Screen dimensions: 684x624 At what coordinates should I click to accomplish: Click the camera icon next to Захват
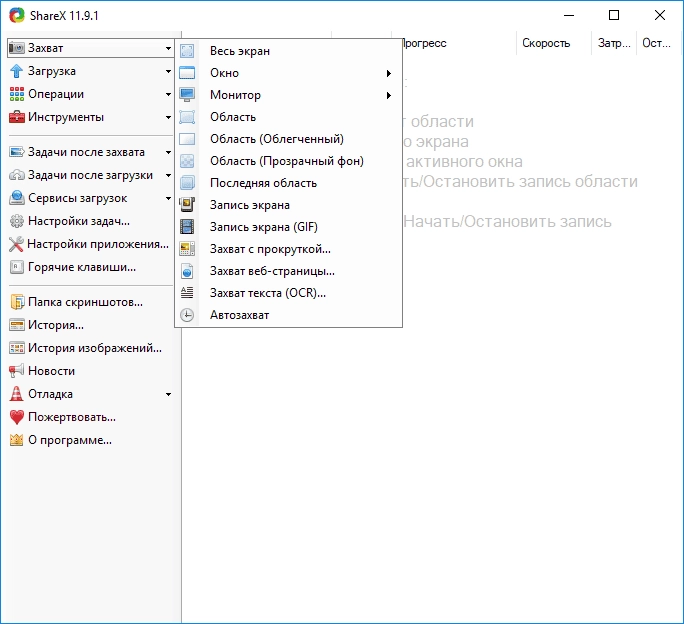point(17,48)
